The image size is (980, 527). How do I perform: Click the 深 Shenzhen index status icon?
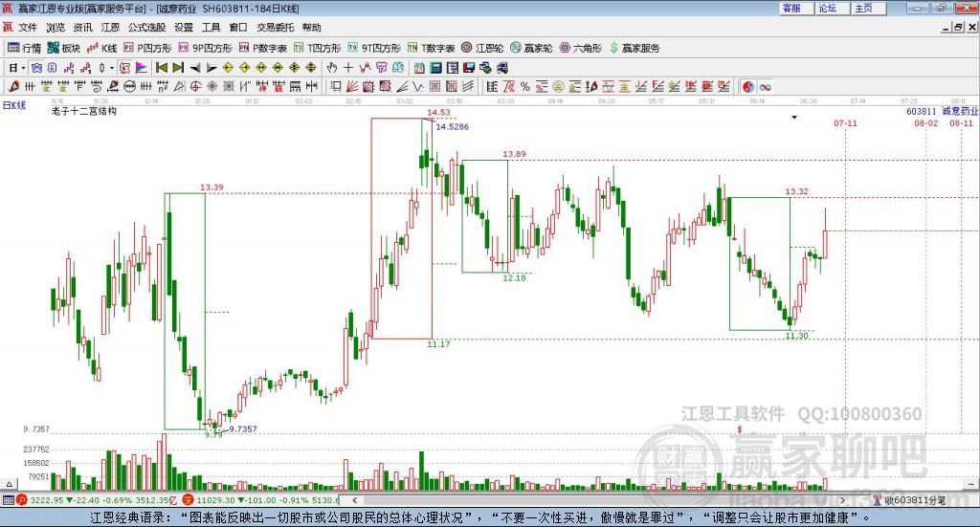(x=189, y=500)
